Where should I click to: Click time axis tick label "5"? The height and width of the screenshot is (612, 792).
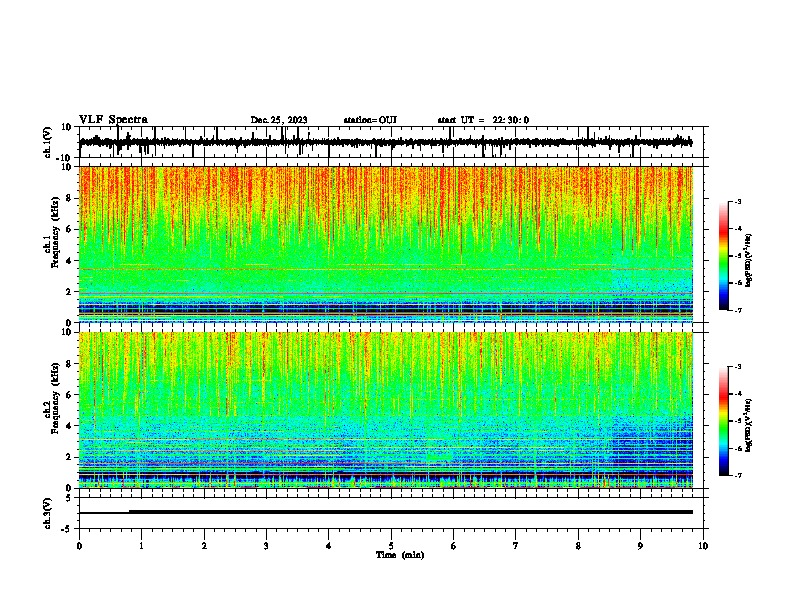391,546
